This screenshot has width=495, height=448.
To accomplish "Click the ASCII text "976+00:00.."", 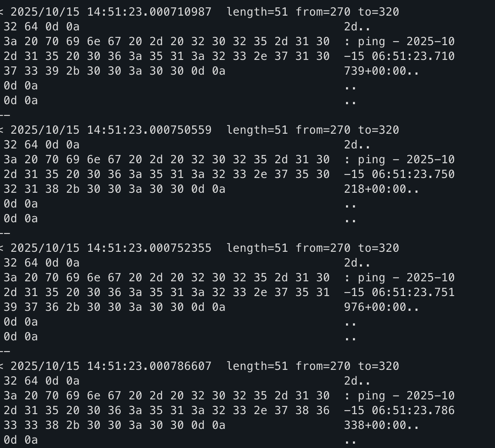I will click(x=382, y=307).
